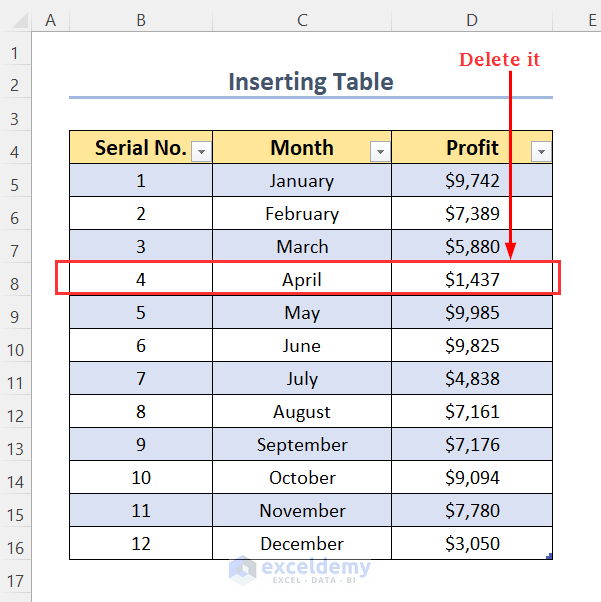Select the $9,985 profit cell
601x602 pixels.
point(471,313)
